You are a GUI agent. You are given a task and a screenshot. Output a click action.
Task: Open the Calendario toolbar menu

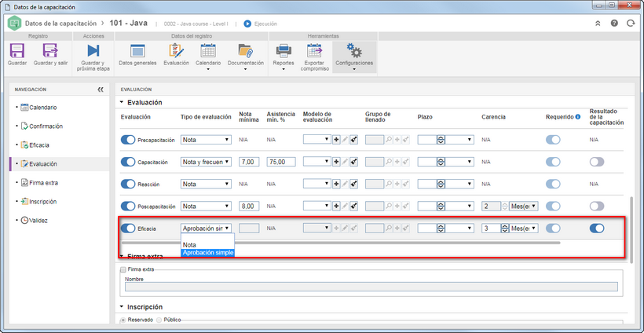pos(208,51)
